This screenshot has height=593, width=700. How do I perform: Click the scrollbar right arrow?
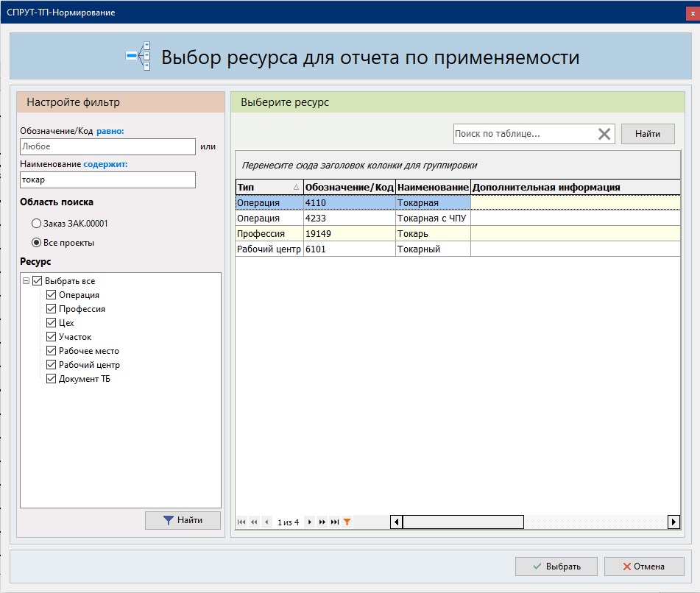[x=674, y=522]
